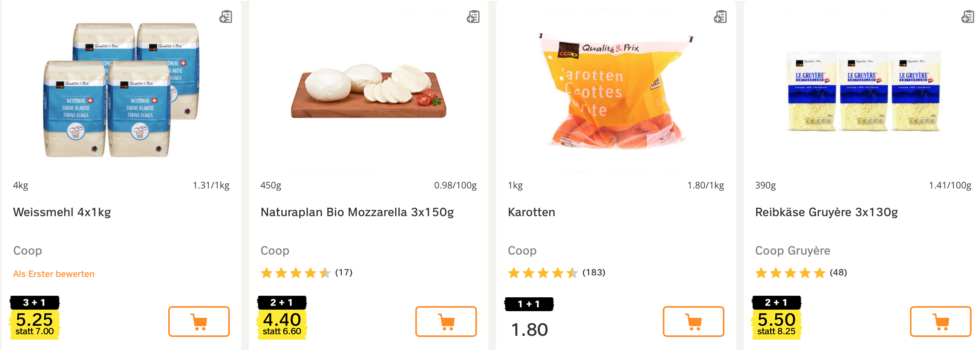The height and width of the screenshot is (350, 980).
Task: Add Reibkäse Gruyère to cart
Action: pos(940,322)
